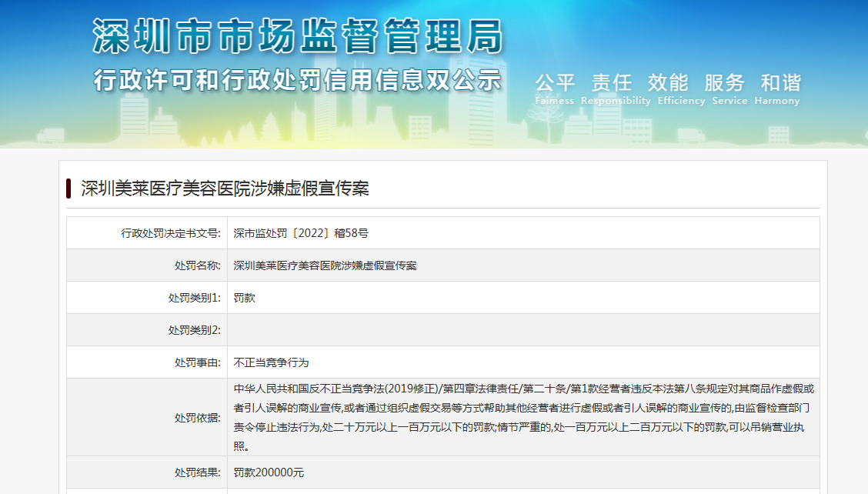Image resolution: width=868 pixels, height=494 pixels.
Task: Click the dark red marker beside the heading
Action: tap(69, 189)
